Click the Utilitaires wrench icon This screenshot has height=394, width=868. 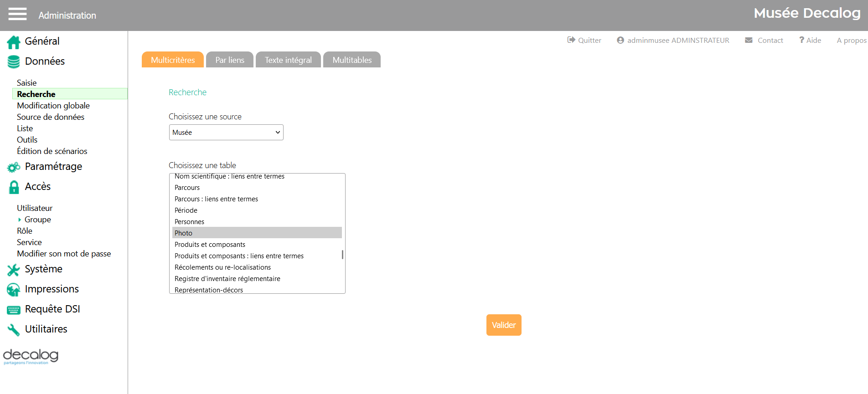click(x=14, y=330)
